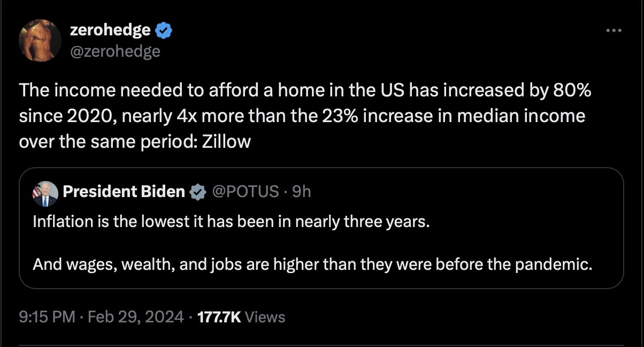
Task: Click the zerohedge display name
Action: 110,31
